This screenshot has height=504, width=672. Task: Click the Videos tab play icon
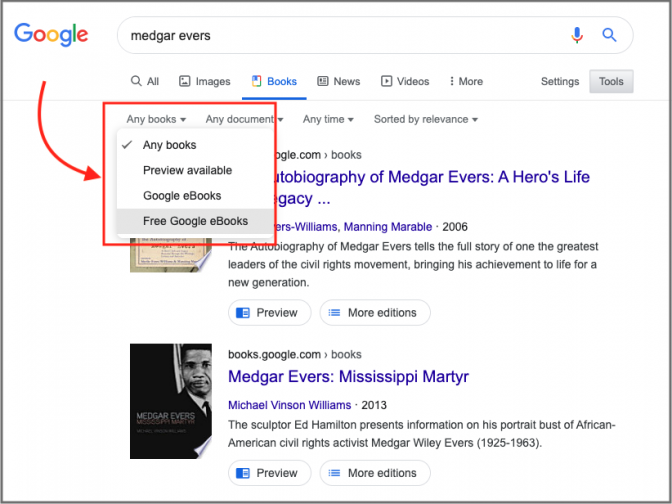pyautogui.click(x=387, y=81)
